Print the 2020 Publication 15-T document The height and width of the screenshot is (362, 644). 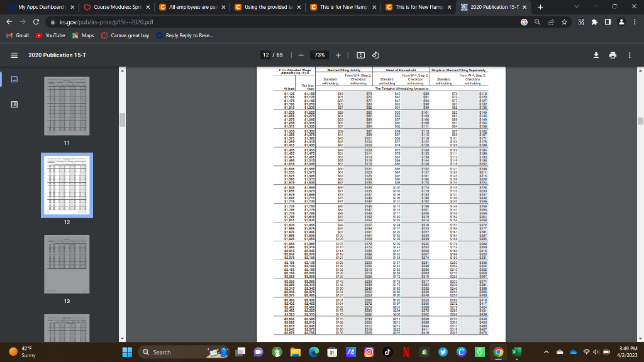[613, 55]
